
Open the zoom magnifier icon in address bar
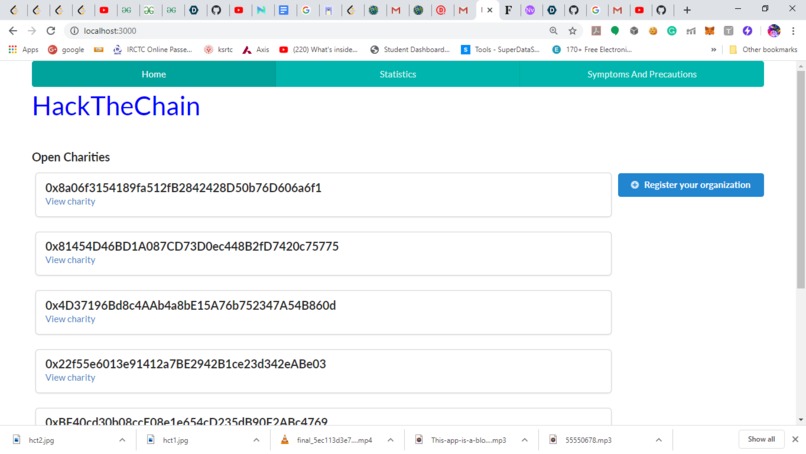(x=553, y=31)
